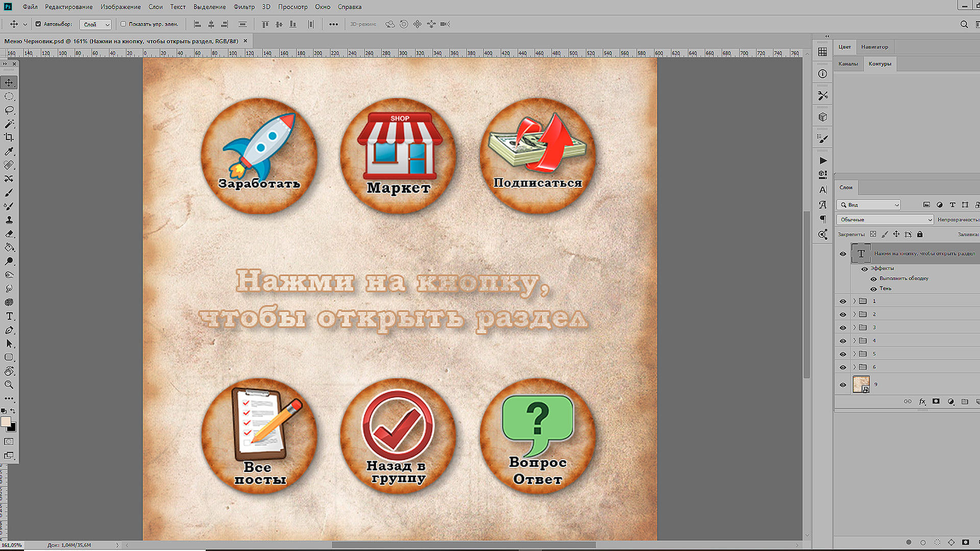Screen dimensions: 980x551
Task: Open the Слой auto-select dropdown
Action: (x=95, y=24)
